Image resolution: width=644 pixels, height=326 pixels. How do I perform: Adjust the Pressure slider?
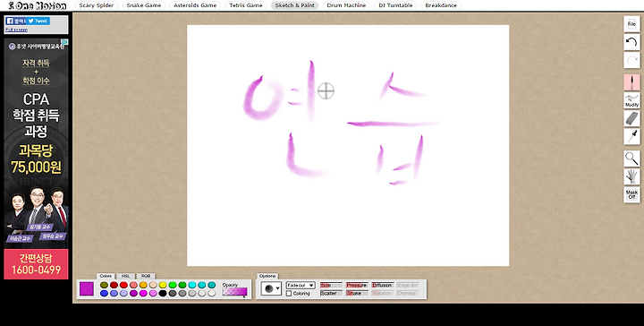pyautogui.click(x=357, y=285)
